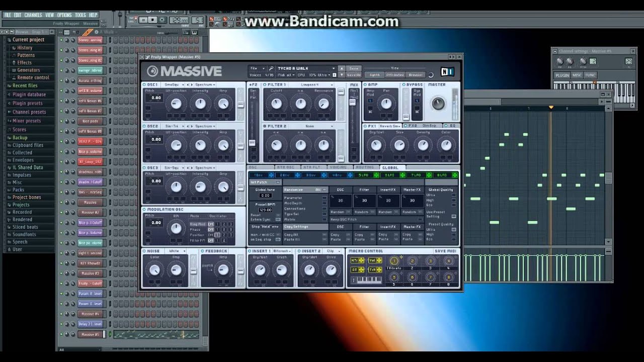Open OSC2 wavetable dropdown Sin-Tri

173,126
